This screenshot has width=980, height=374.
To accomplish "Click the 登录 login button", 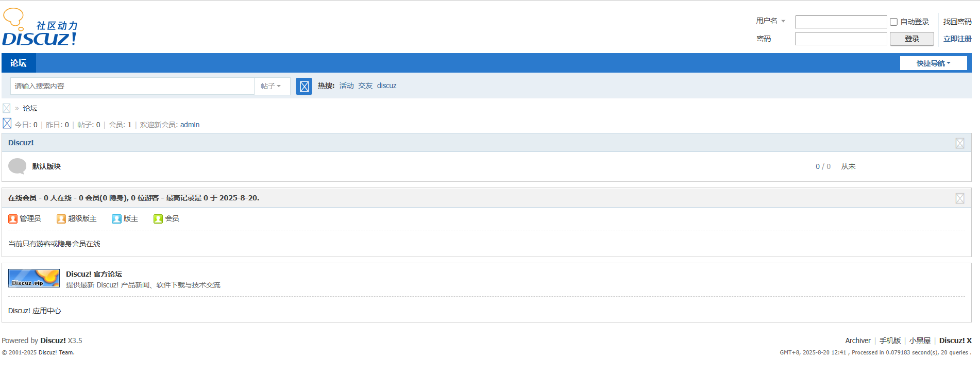I will tap(911, 39).
